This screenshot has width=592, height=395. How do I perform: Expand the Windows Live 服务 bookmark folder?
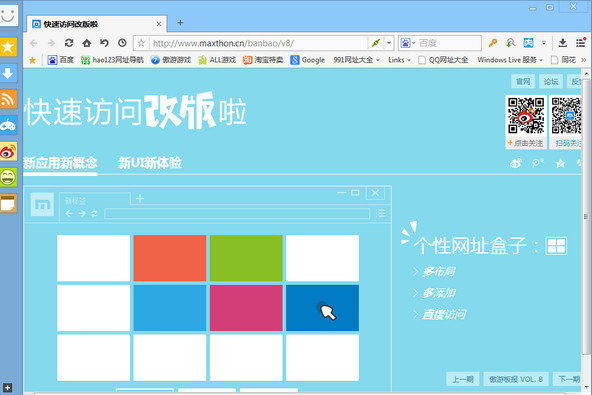[510, 60]
